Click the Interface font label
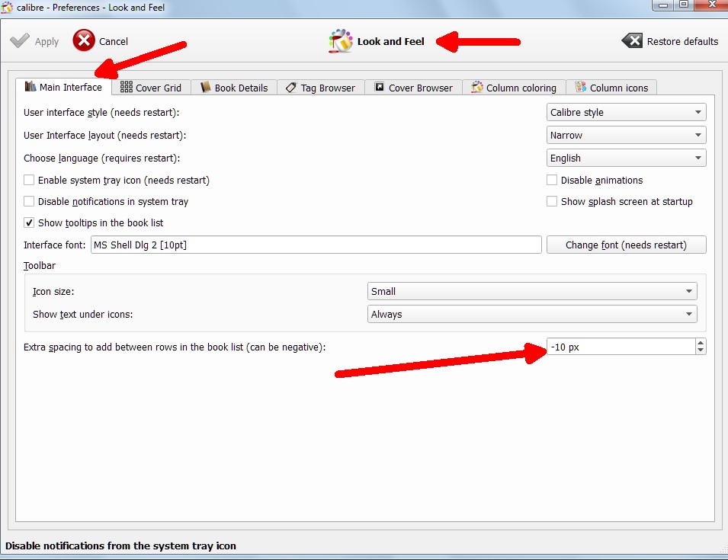Screen dimensions: 728x560 (x=55, y=245)
